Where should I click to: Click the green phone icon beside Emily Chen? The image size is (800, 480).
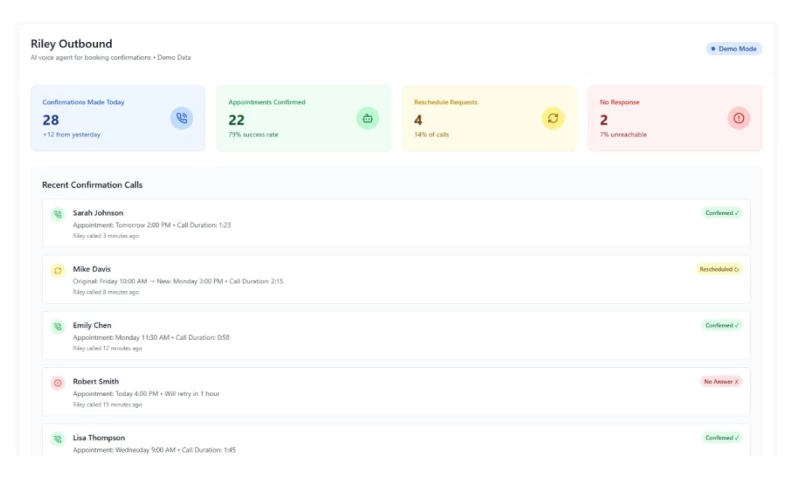[57, 326]
